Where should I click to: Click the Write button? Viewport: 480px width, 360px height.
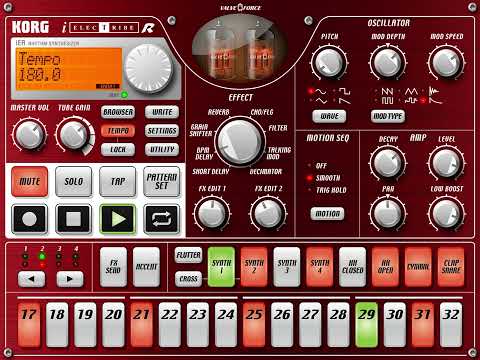pyautogui.click(x=162, y=112)
